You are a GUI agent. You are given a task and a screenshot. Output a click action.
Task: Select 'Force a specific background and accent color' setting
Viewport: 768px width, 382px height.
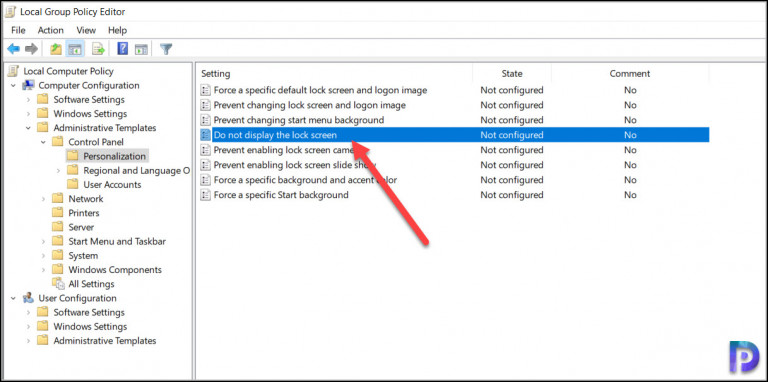pos(305,180)
